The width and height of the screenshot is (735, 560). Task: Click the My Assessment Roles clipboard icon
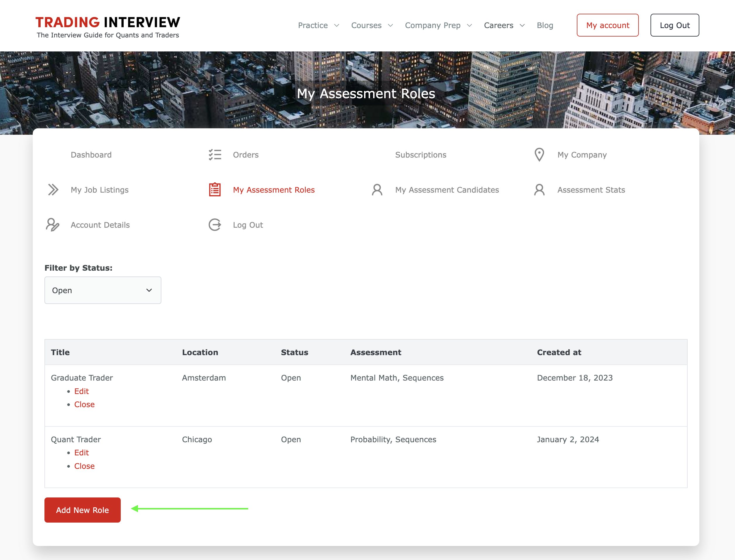[x=215, y=190]
